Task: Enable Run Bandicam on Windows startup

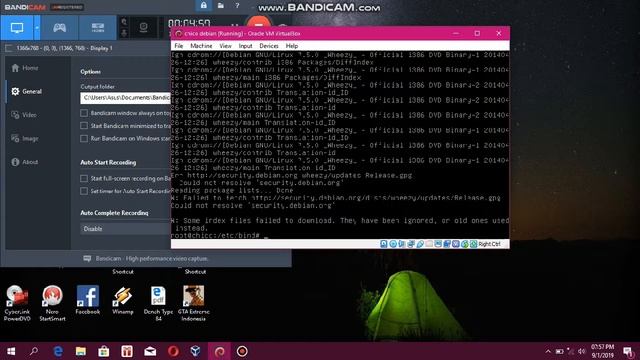Action: (x=84, y=138)
